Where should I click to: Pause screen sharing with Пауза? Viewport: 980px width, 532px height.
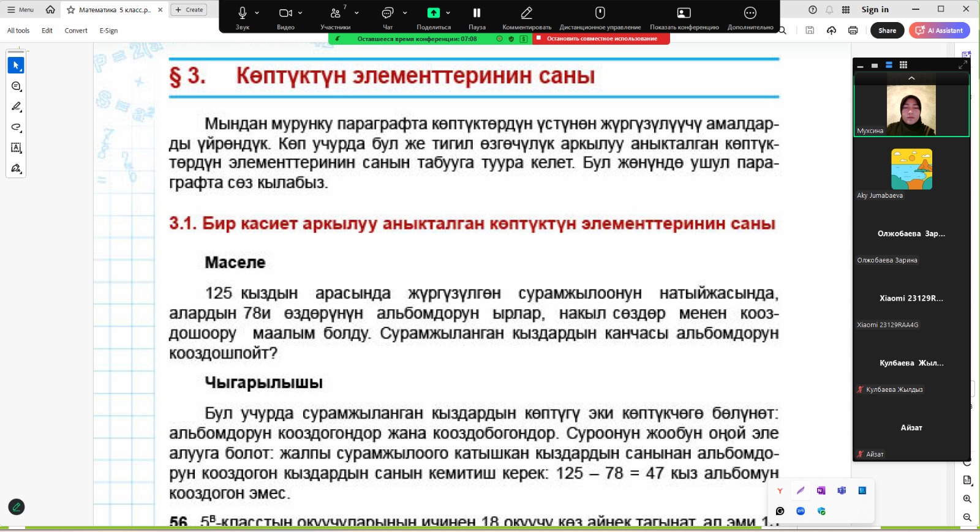tap(477, 13)
